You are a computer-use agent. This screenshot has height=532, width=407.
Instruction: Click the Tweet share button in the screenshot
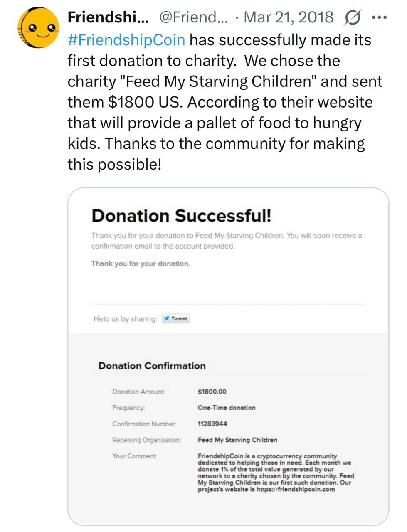click(x=175, y=319)
